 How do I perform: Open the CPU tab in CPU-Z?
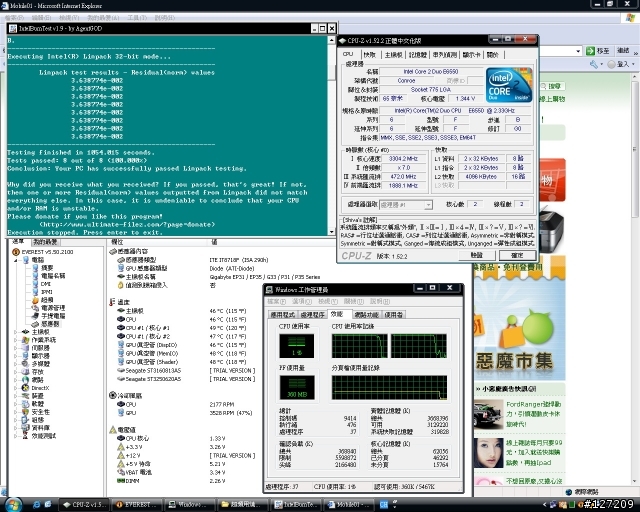(348, 54)
